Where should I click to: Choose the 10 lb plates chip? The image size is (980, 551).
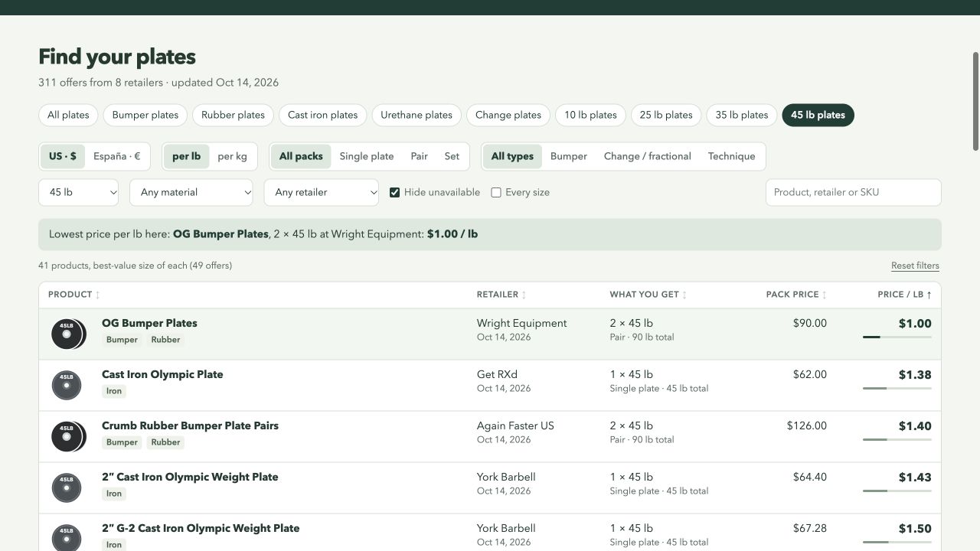590,115
